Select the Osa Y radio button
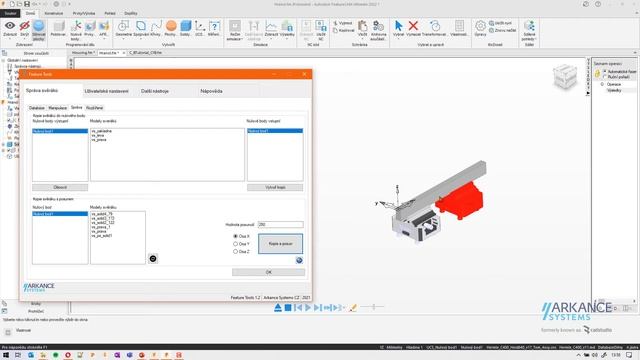 point(235,244)
